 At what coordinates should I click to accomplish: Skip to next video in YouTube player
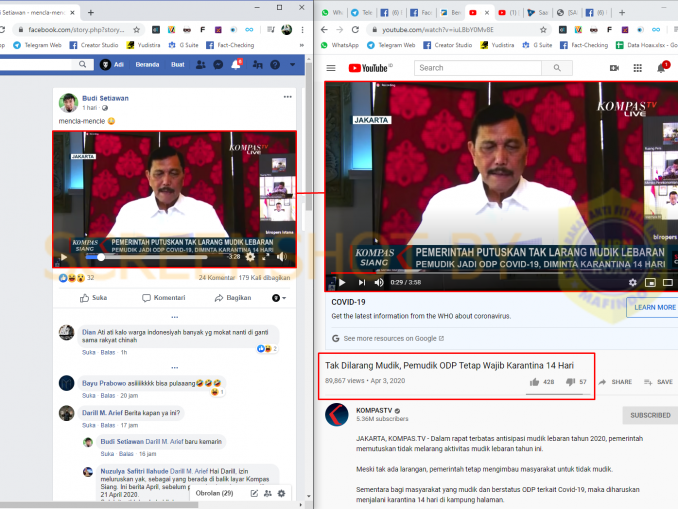[361, 282]
